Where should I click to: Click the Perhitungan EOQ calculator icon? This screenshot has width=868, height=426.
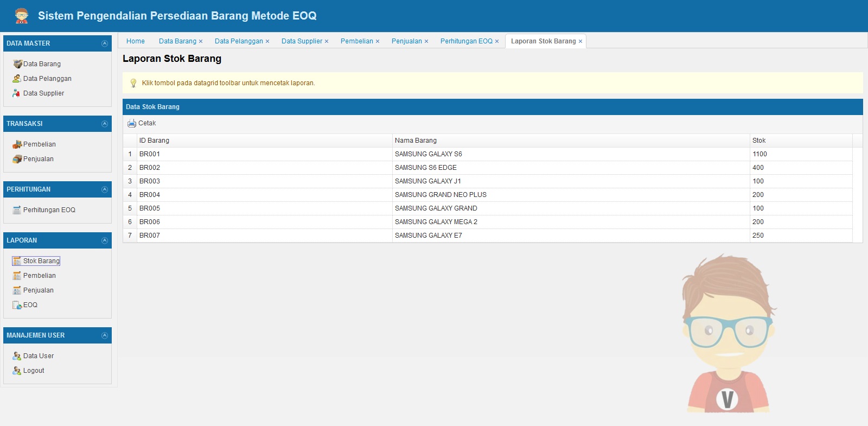click(x=17, y=210)
